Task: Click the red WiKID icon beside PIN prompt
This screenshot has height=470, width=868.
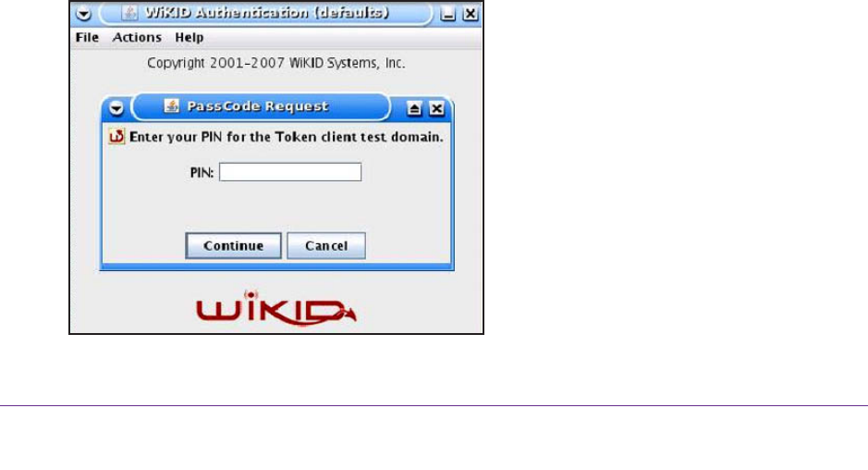Action: point(116,136)
